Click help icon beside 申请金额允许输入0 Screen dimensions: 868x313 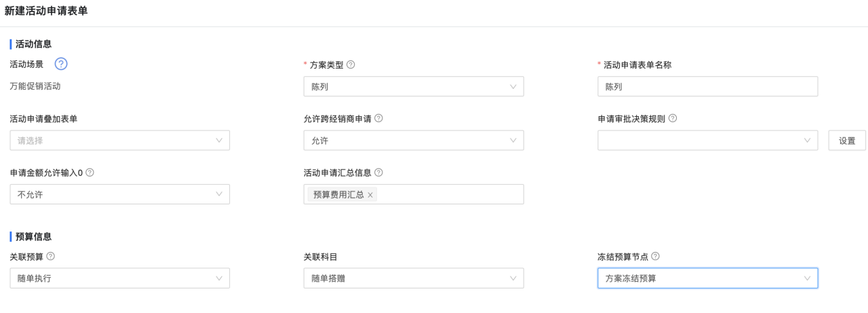90,172
